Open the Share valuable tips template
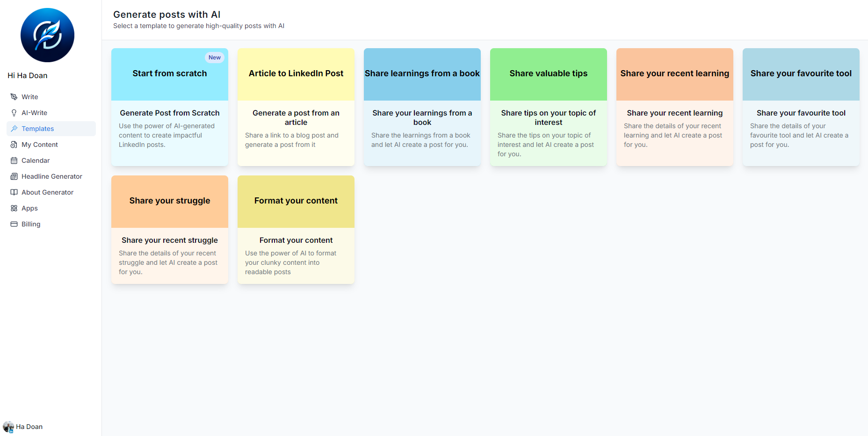 click(548, 107)
